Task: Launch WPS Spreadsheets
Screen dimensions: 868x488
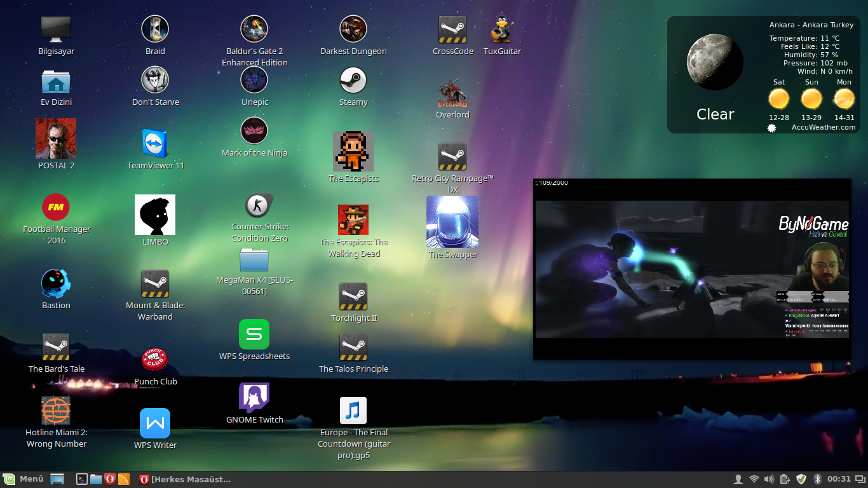Action: [254, 334]
